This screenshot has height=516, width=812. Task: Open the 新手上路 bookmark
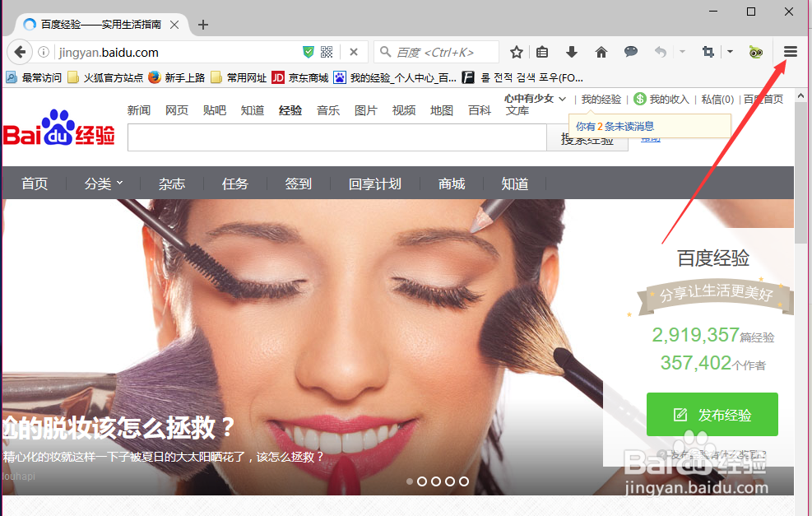tap(177, 77)
